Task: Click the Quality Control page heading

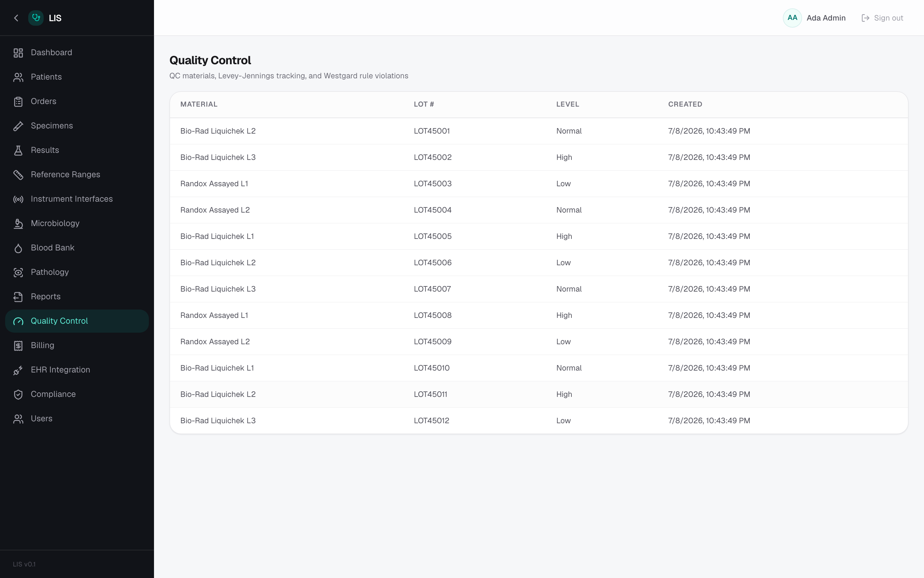Action: pyautogui.click(x=210, y=60)
